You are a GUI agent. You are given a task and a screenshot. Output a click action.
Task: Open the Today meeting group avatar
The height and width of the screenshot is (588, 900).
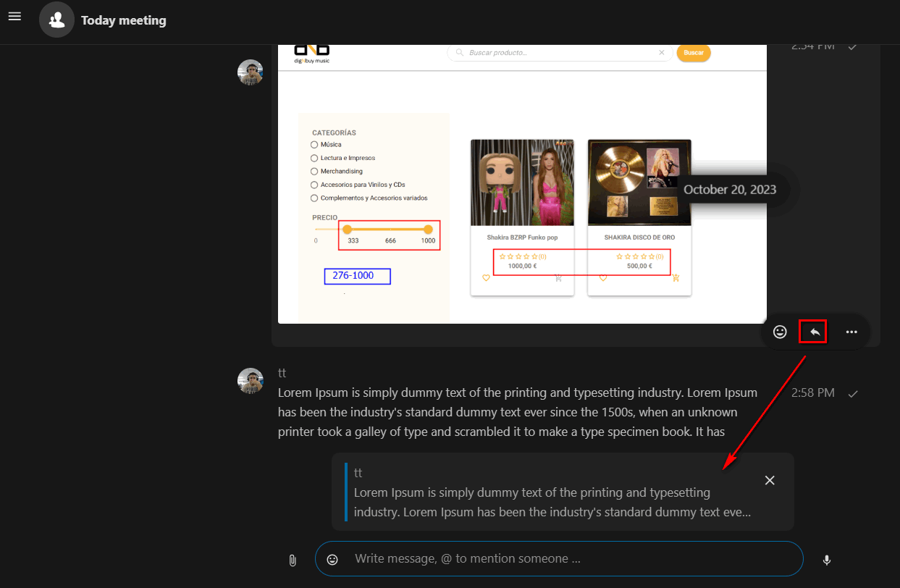(56, 20)
